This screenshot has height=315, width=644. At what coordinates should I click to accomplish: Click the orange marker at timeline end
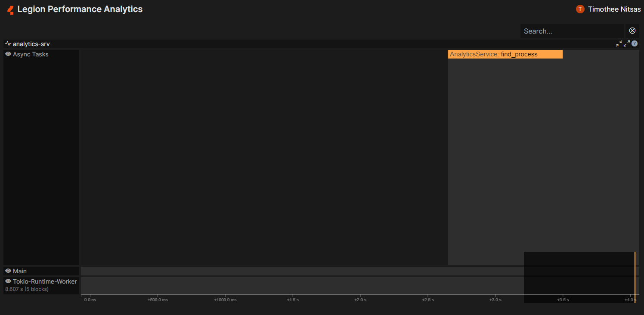635,277
